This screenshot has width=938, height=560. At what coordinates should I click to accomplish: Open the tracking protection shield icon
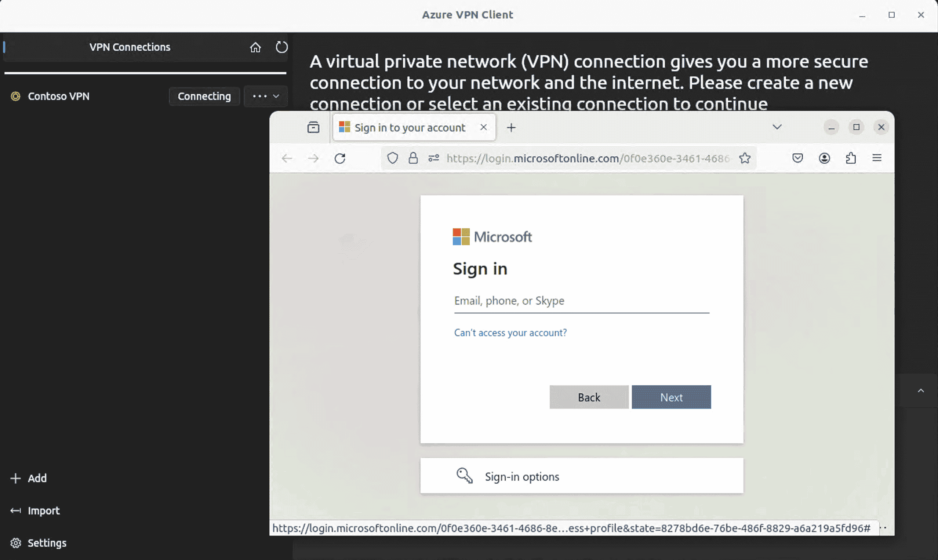(x=392, y=158)
